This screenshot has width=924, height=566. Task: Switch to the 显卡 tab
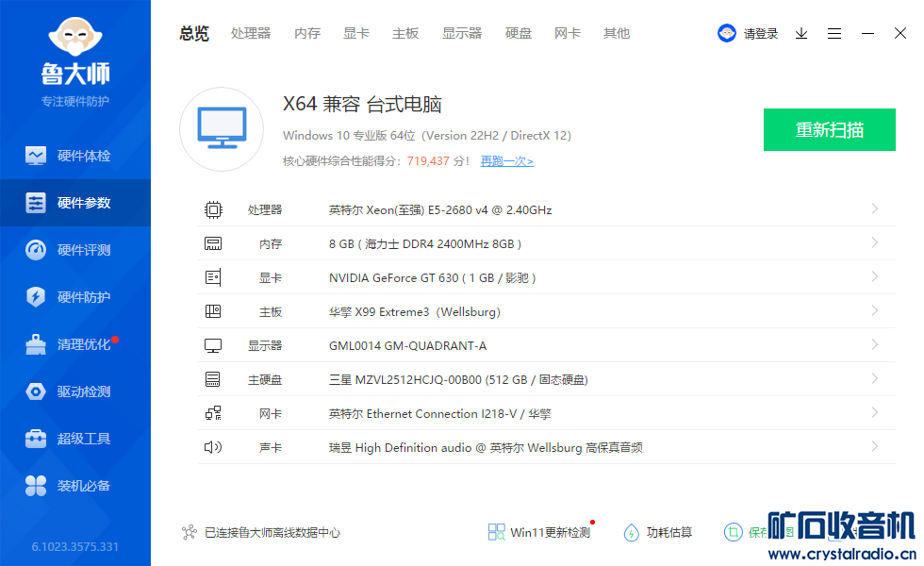point(356,34)
